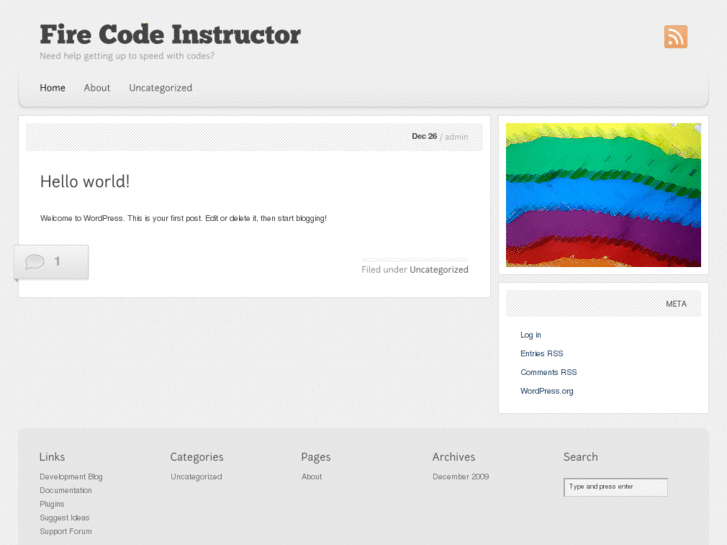The height and width of the screenshot is (545, 727).
Task: Open the About link under Pages
Action: tap(312, 477)
